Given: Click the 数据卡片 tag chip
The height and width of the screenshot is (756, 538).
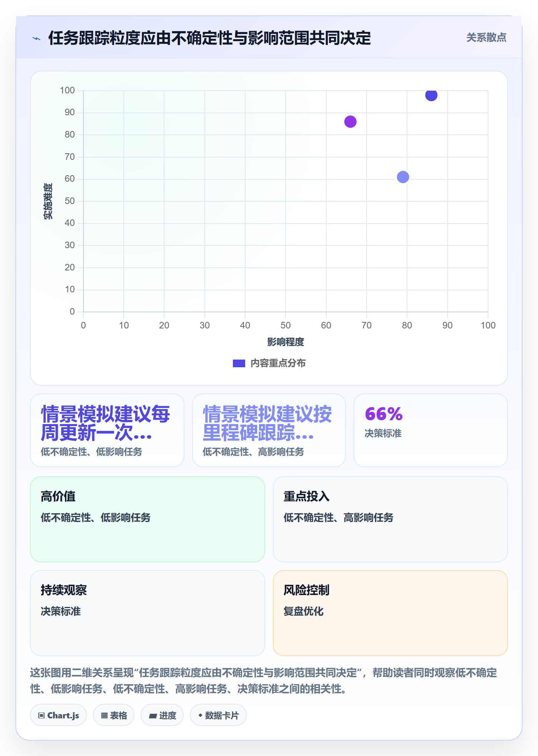Looking at the screenshot, I should [x=218, y=715].
